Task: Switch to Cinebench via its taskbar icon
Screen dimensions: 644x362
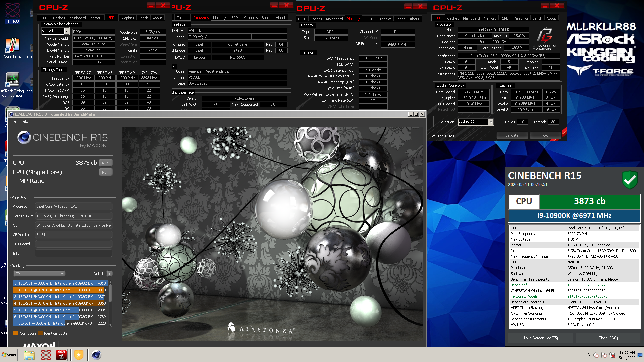Action: click(x=96, y=355)
